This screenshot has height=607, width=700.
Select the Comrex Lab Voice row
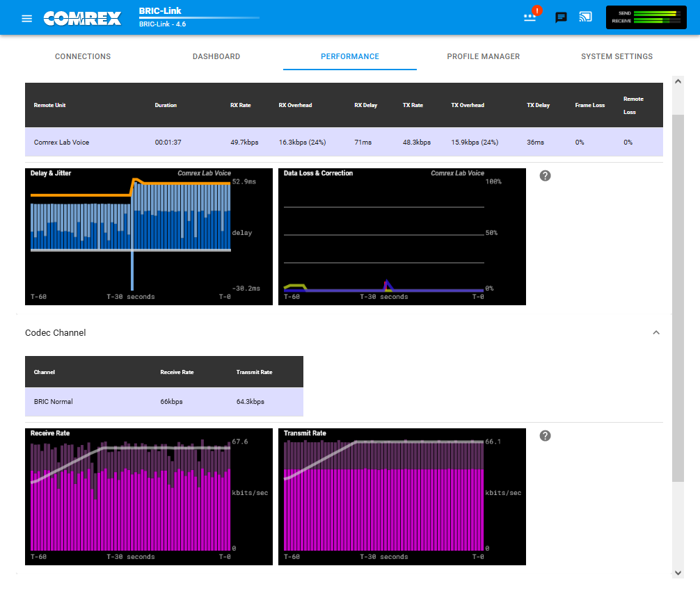[344, 143]
